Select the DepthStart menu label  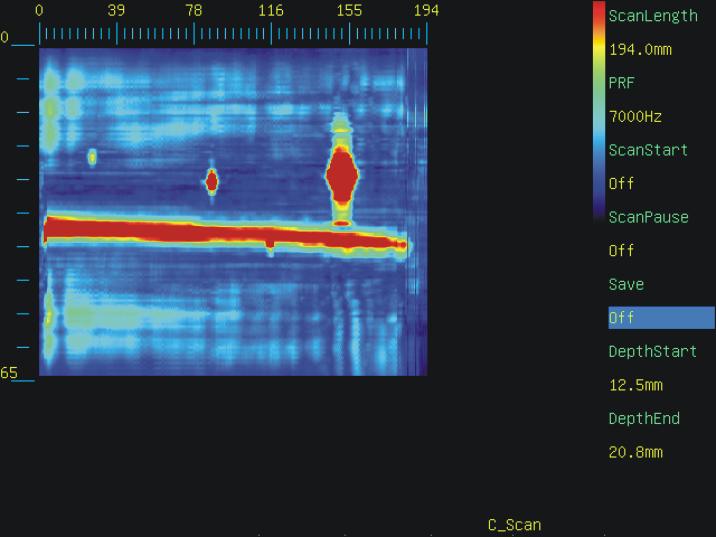coord(652,351)
